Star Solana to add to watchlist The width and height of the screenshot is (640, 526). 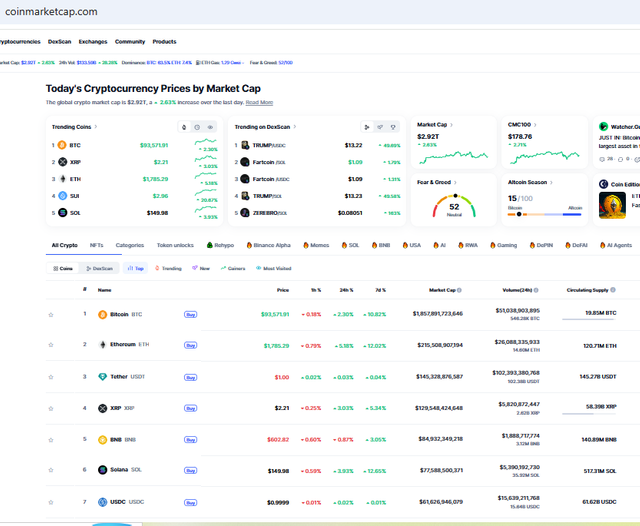pos(51,470)
